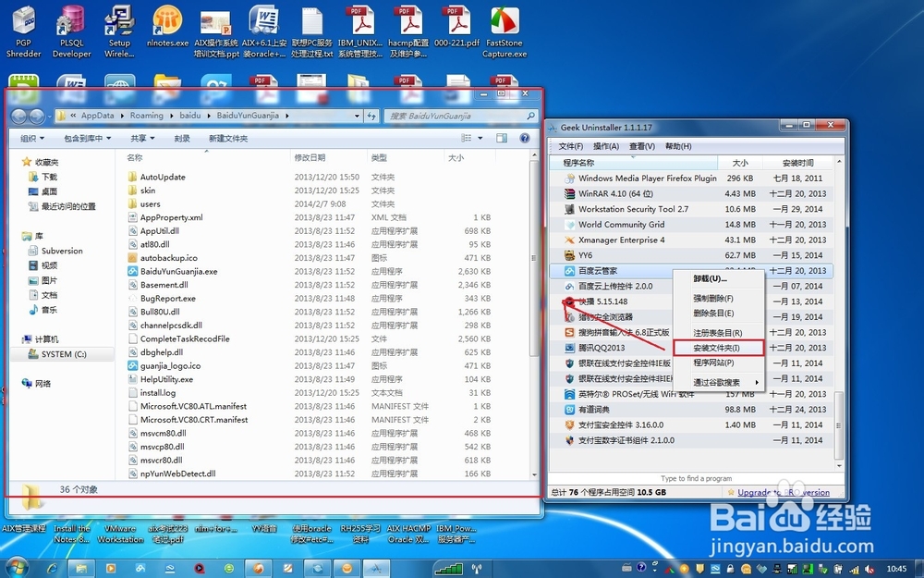Choose 强制删除(F) from context menu
This screenshot has width=924, height=578.
pyautogui.click(x=718, y=299)
